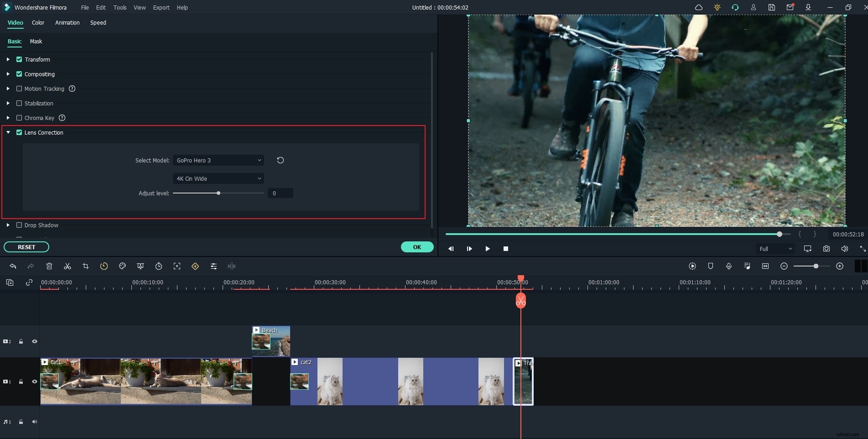Click the Delete trash icon
868x439 pixels.
pyautogui.click(x=49, y=266)
